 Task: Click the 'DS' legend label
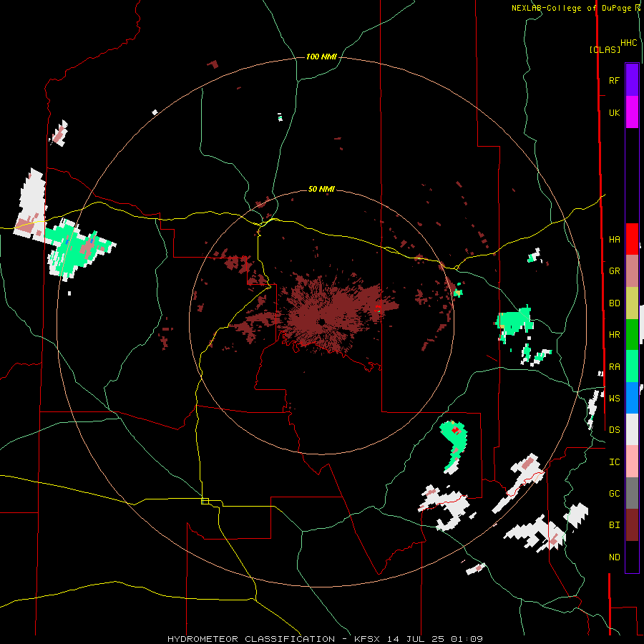click(x=614, y=430)
